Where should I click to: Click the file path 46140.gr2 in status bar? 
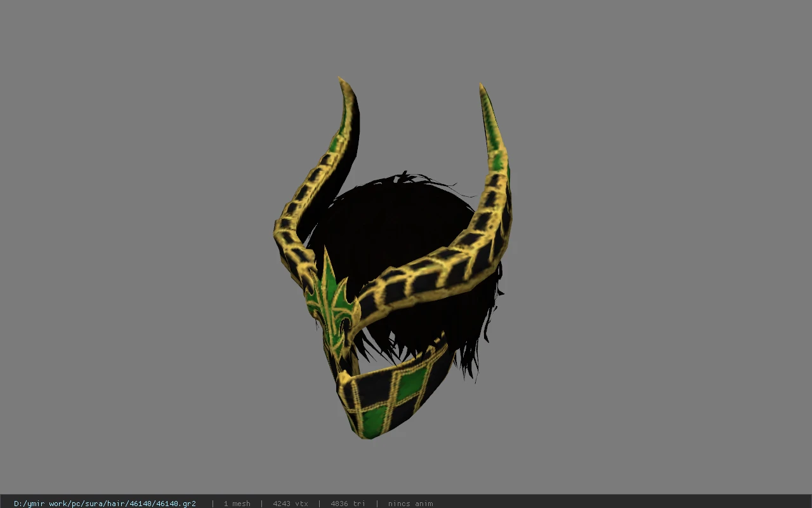point(105,504)
